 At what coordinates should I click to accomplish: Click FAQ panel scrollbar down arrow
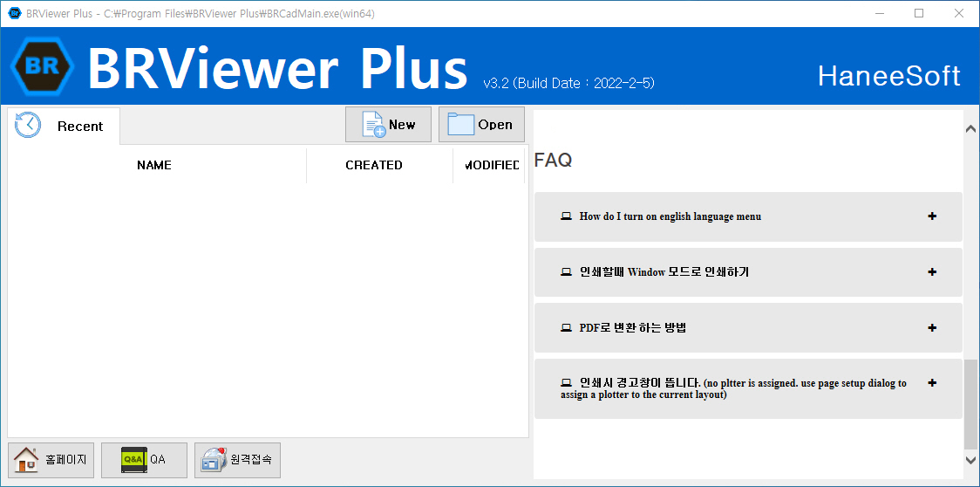click(970, 460)
